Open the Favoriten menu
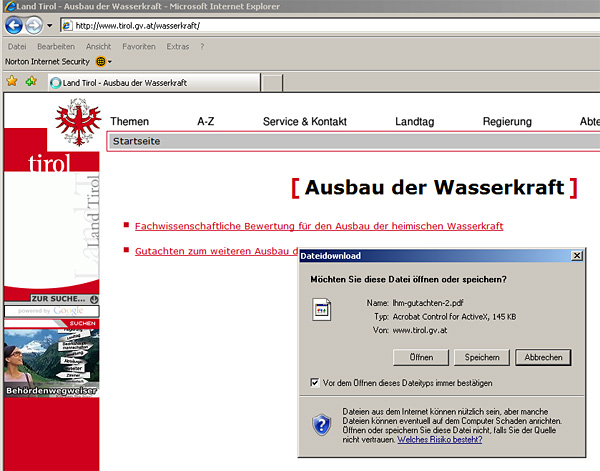The height and width of the screenshot is (471, 600). tap(138, 46)
